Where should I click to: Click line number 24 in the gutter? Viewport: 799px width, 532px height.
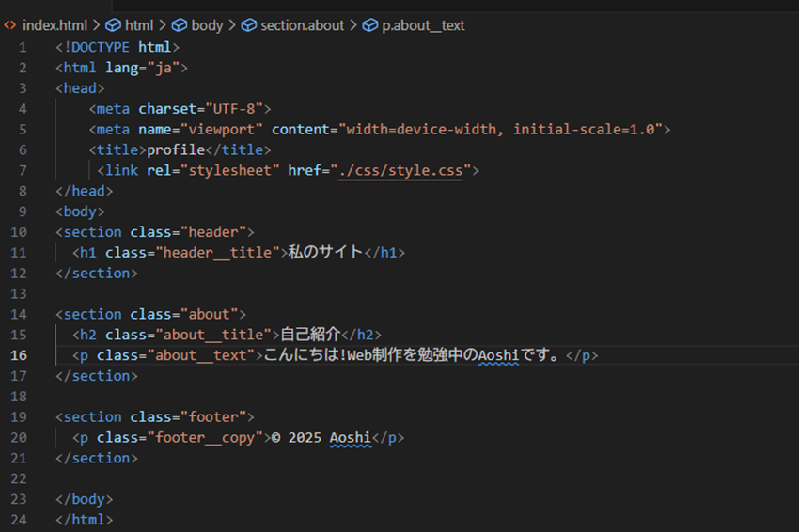[x=21, y=520]
